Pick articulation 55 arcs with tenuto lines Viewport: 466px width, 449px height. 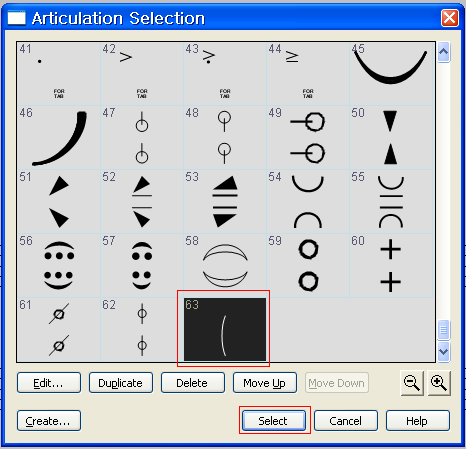(391, 202)
